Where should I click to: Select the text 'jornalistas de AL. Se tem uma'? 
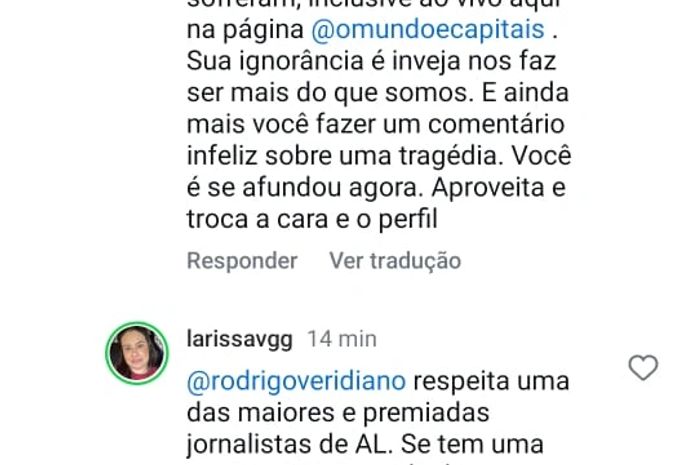tap(365, 444)
